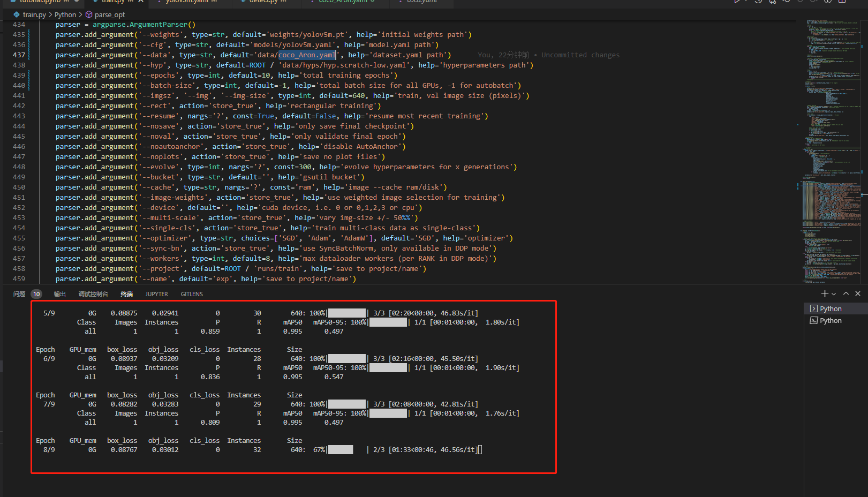Click 'argparse.ArgumentParser()' on line 434
The width and height of the screenshot is (868, 497).
[144, 24]
